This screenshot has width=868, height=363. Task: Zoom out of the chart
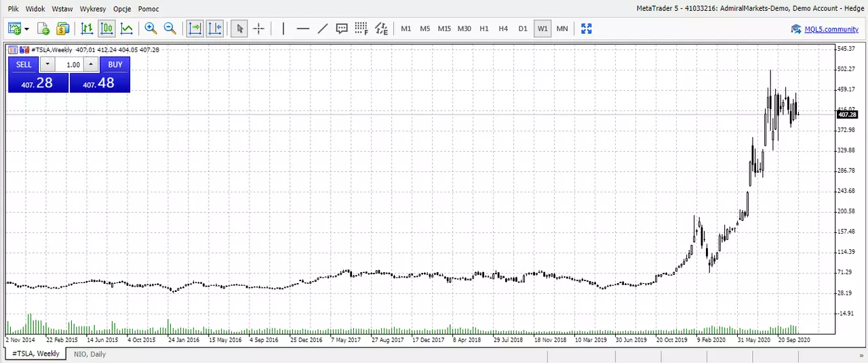[170, 28]
